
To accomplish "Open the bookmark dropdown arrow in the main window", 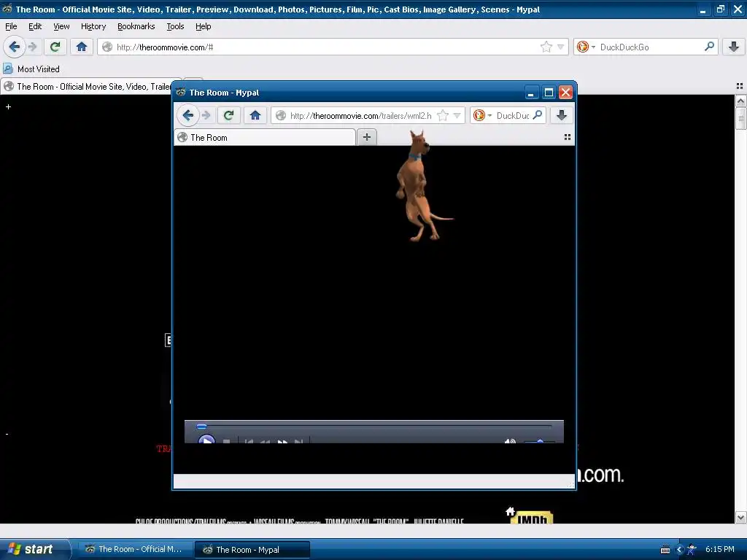I will (561, 47).
